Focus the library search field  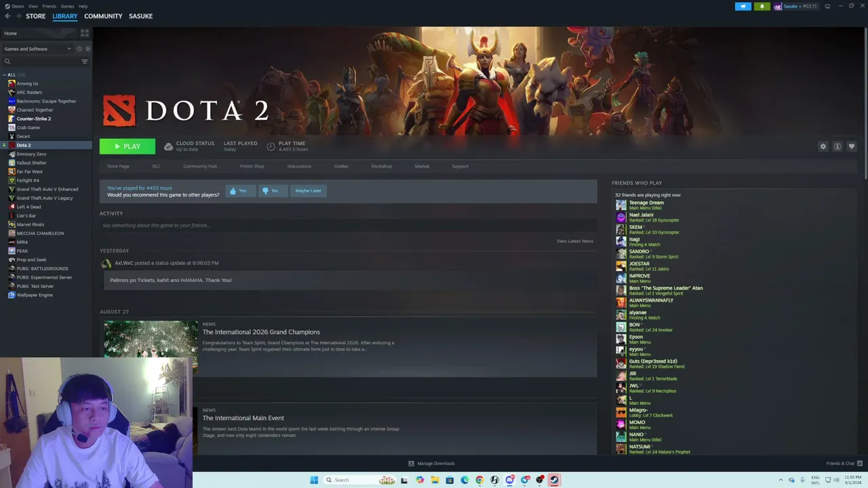(41, 62)
